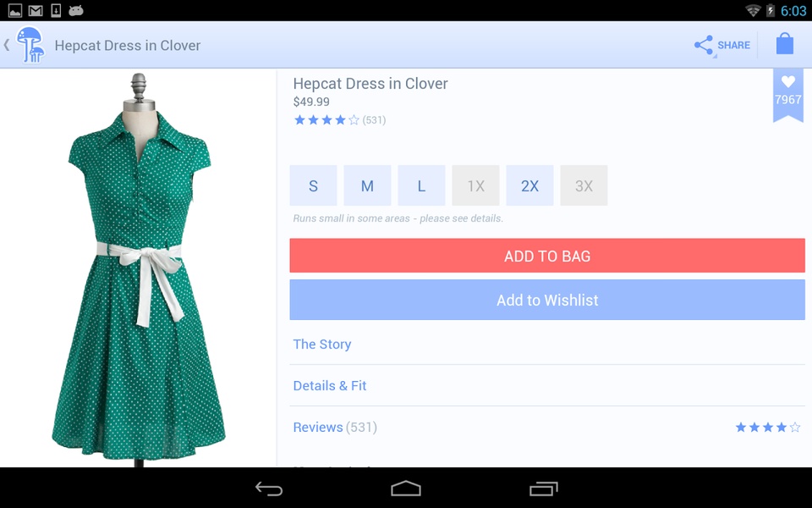This screenshot has height=508, width=812.
Task: Tap Android back navigation button
Action: coord(269,489)
